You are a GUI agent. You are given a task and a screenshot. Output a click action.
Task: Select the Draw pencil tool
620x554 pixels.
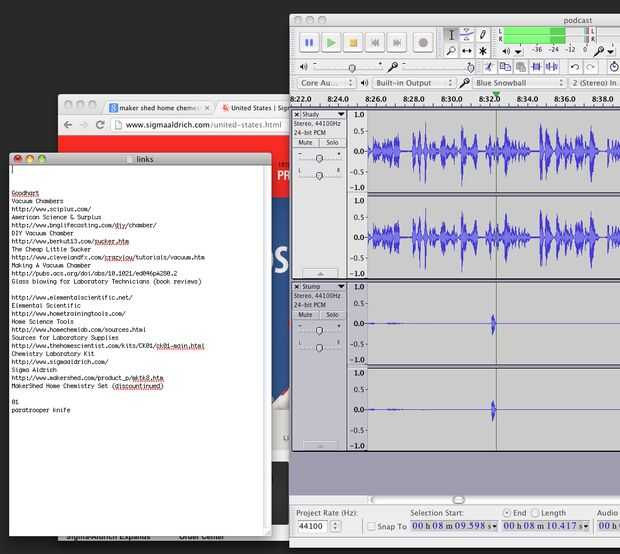point(483,35)
